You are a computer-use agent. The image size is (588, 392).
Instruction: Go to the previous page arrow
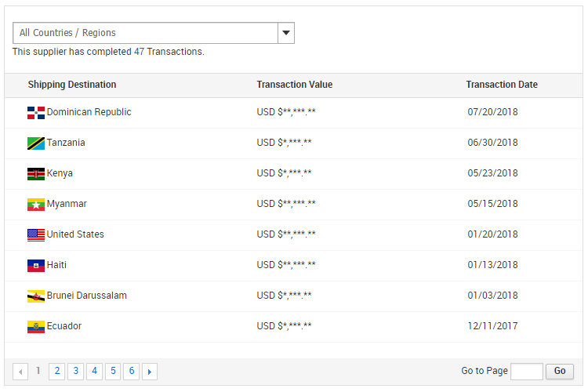pyautogui.click(x=20, y=372)
